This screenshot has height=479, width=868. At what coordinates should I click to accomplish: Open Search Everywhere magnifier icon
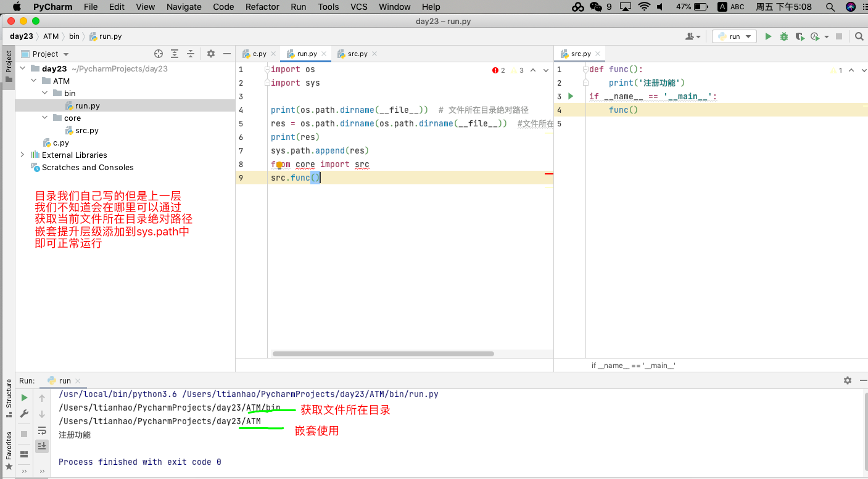click(x=859, y=36)
